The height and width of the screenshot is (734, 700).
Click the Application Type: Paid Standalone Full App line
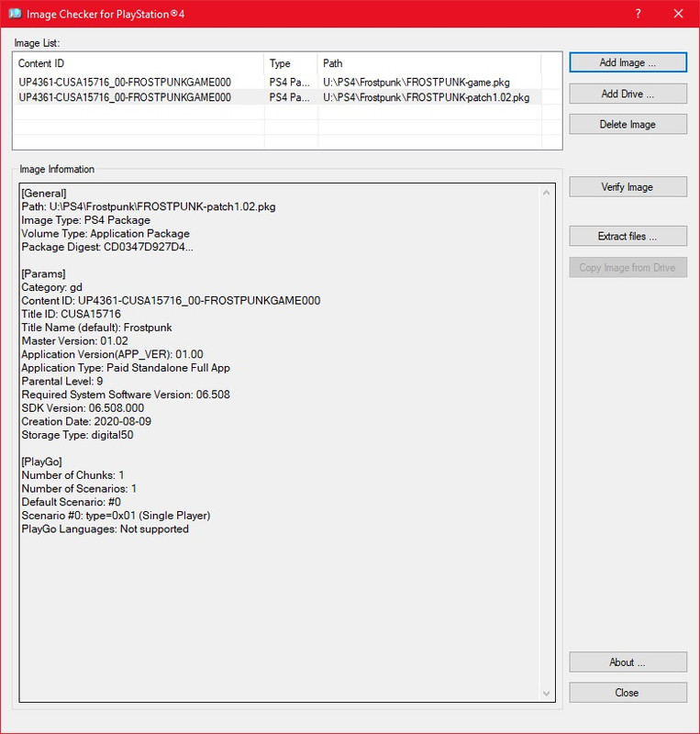[x=126, y=368]
